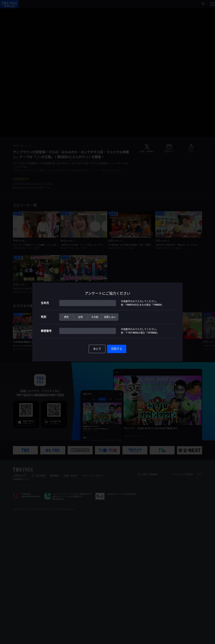Open episode thumbnail ニューヨーク不動産 チャンス大城編
The height and width of the screenshot is (644, 215).
[36, 225]
